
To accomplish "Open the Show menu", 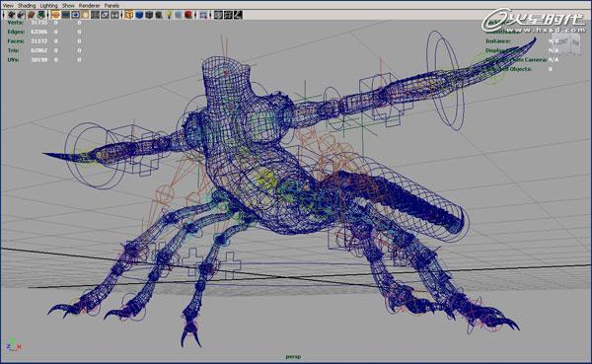I will click(68, 5).
